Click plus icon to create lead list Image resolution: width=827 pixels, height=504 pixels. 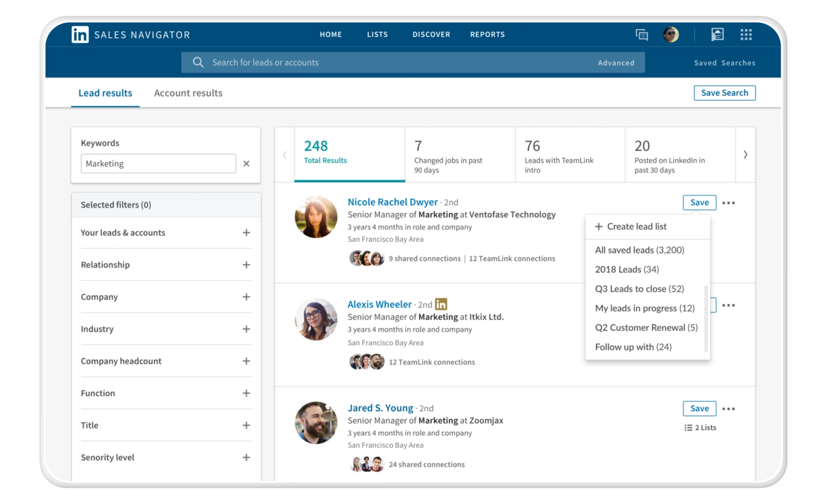599,227
